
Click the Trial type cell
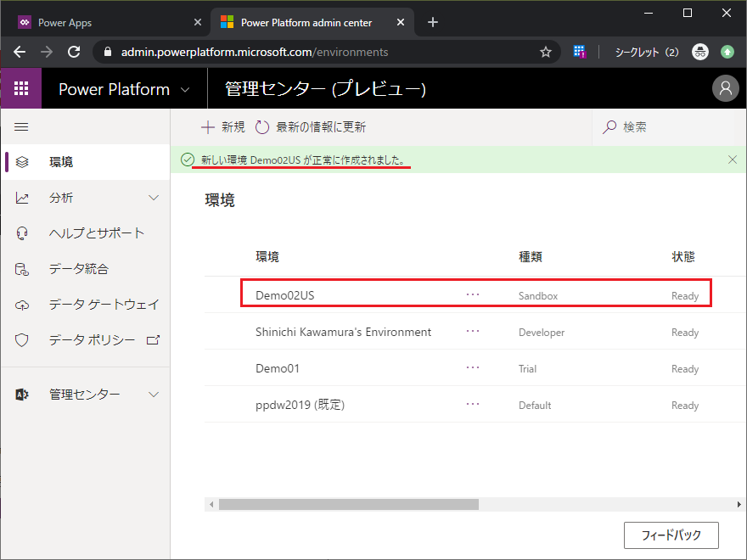(x=527, y=368)
